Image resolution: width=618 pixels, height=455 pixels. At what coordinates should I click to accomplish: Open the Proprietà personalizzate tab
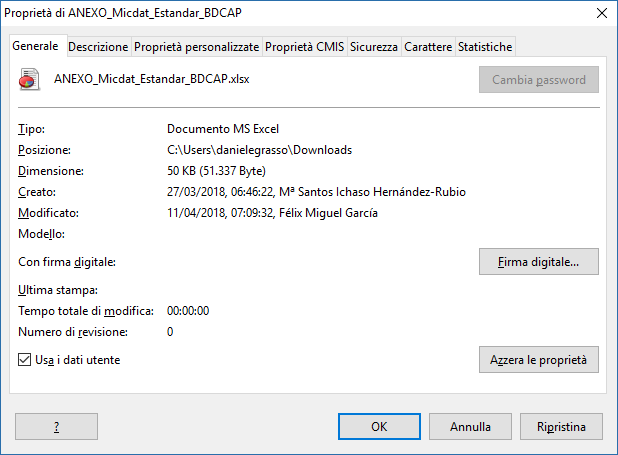click(x=196, y=47)
